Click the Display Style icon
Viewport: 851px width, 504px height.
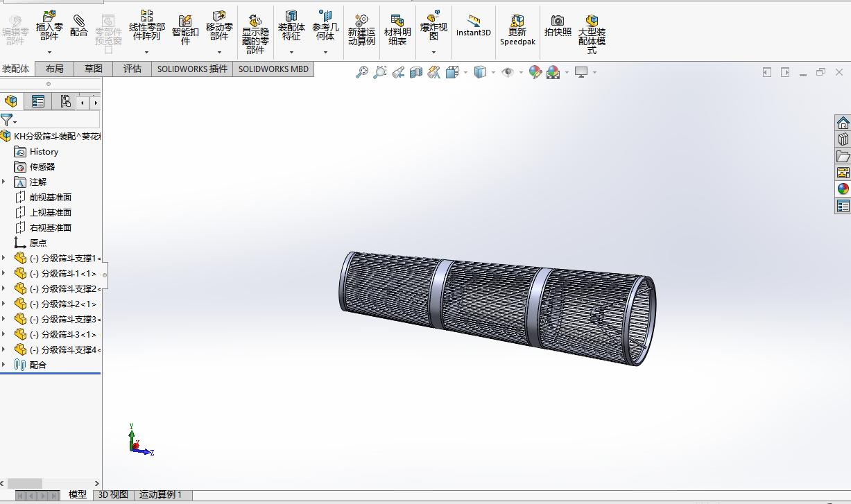click(480, 71)
